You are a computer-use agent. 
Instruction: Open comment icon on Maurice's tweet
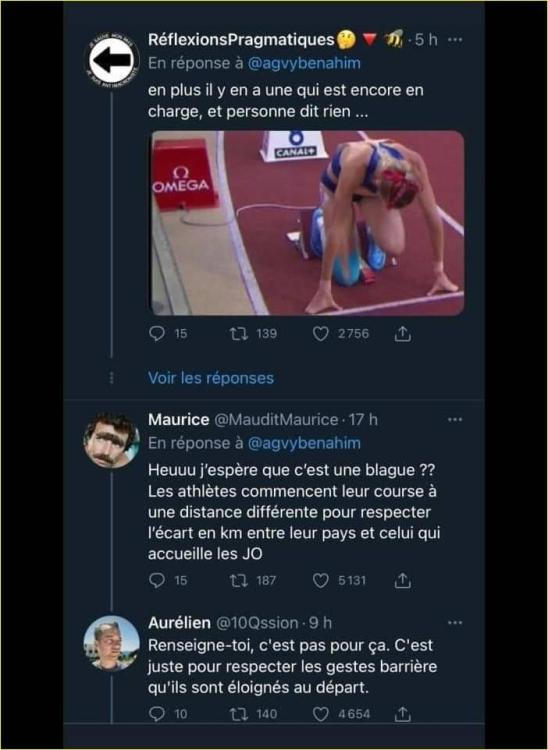[x=157, y=580]
